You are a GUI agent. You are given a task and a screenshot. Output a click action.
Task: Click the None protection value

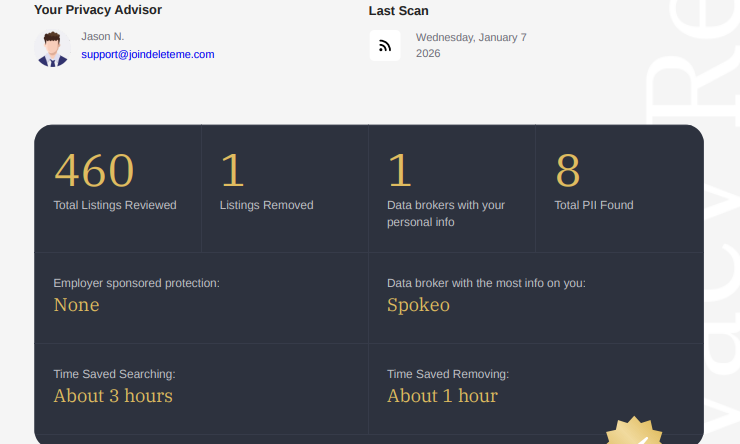(76, 305)
